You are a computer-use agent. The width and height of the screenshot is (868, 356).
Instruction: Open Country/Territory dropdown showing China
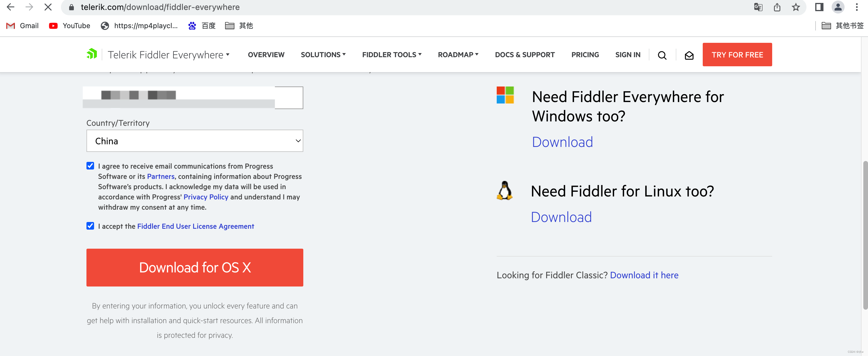coord(194,141)
